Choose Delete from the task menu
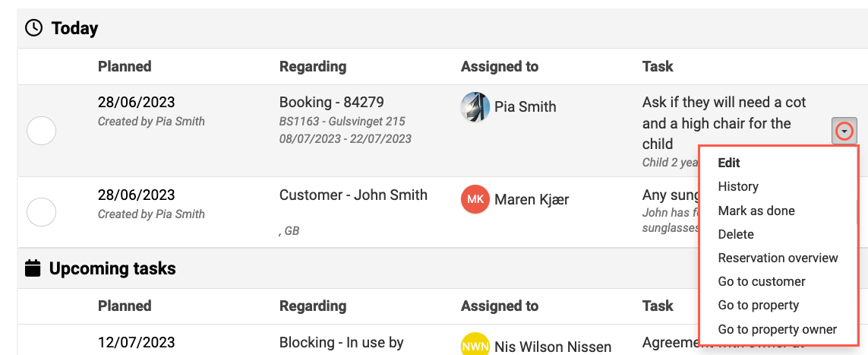 pyautogui.click(x=736, y=234)
